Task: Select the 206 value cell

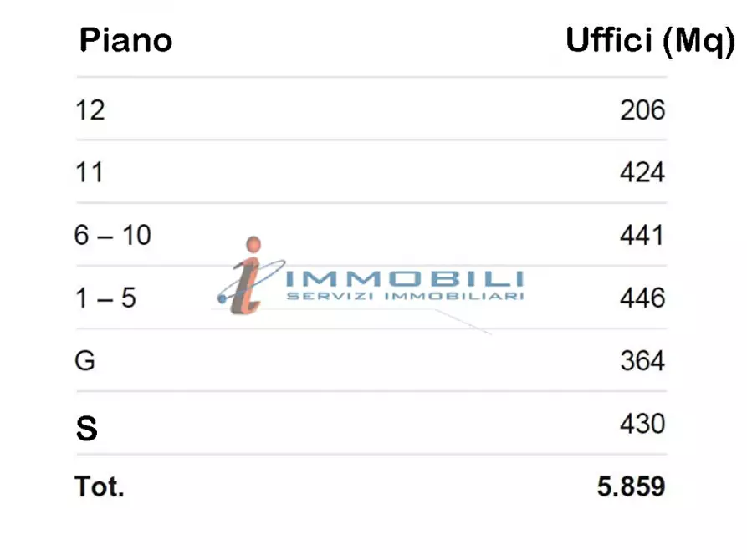Action: click(x=642, y=109)
